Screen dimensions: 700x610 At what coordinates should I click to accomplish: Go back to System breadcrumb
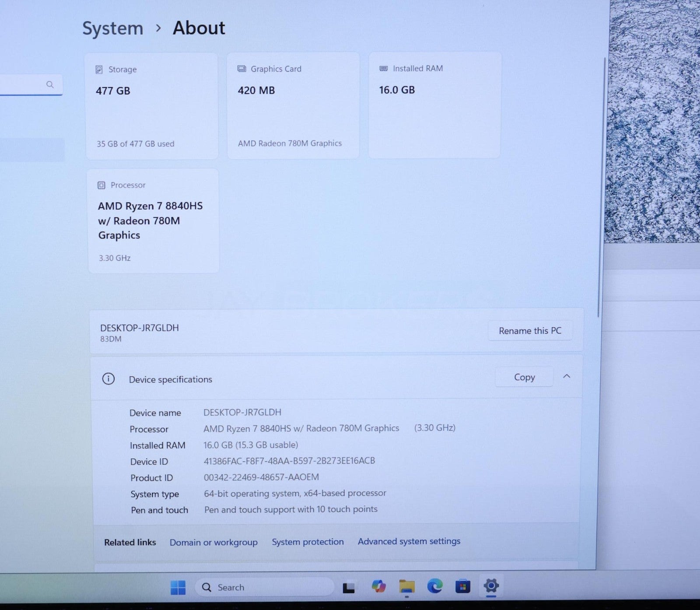tap(113, 28)
